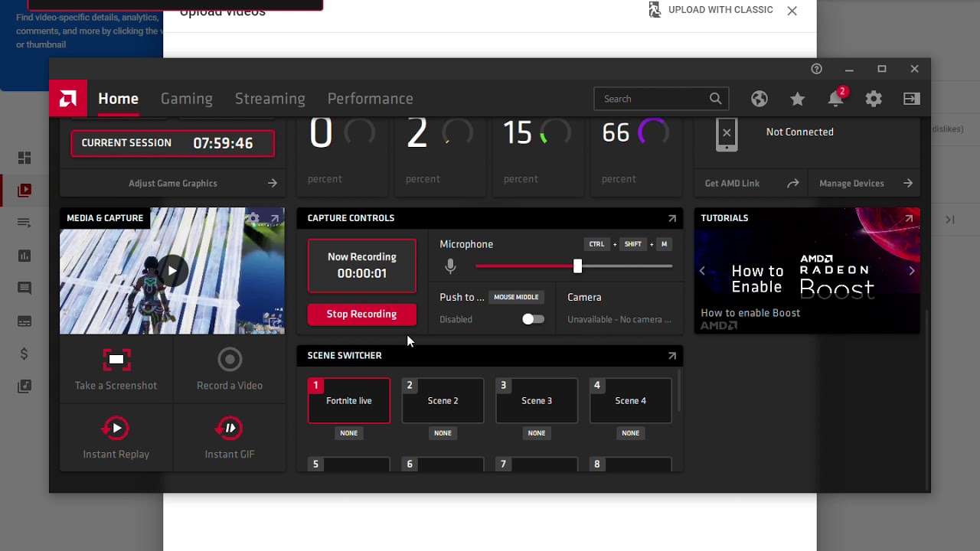Click the sidebar panel toggle icon
This screenshot has height=551, width=980.
tap(911, 99)
